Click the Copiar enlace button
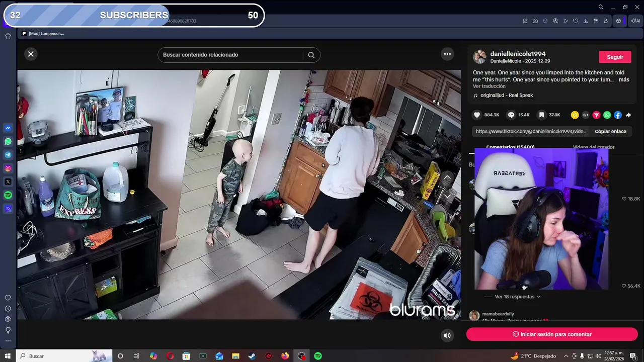Screen dimensions: 644x362 (610, 131)
